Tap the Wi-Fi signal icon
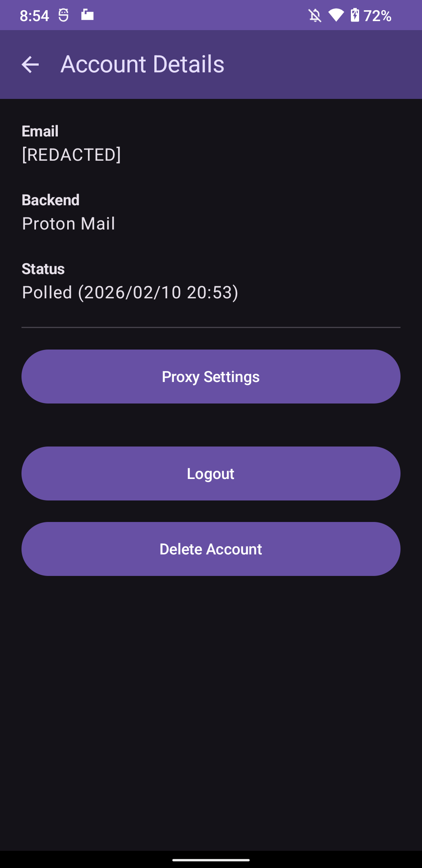This screenshot has height=868, width=422. click(x=336, y=16)
